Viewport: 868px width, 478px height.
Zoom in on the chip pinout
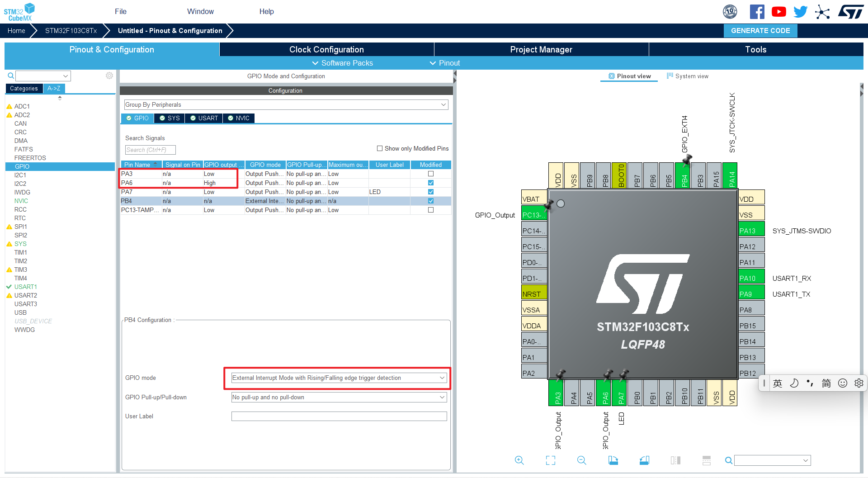(519, 460)
